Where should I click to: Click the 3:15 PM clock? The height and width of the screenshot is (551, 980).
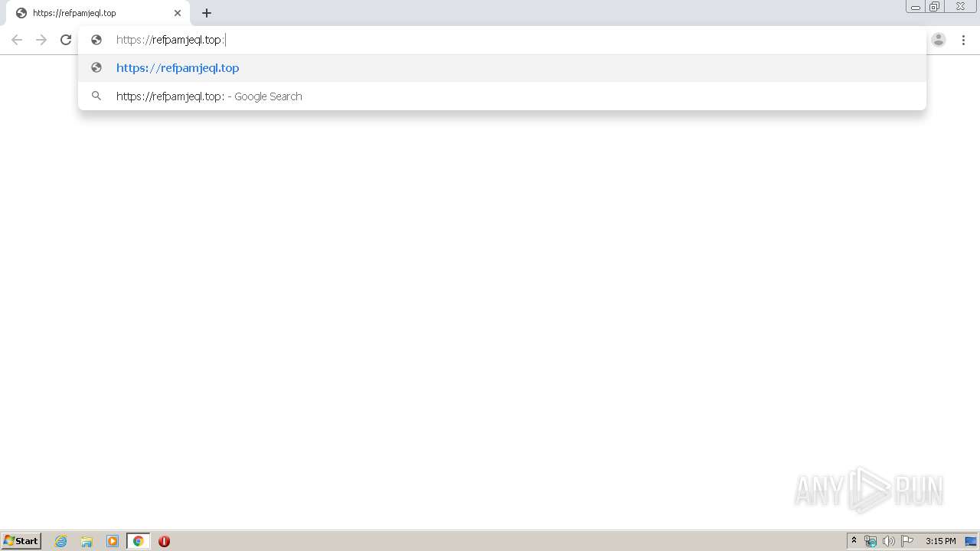click(x=940, y=541)
